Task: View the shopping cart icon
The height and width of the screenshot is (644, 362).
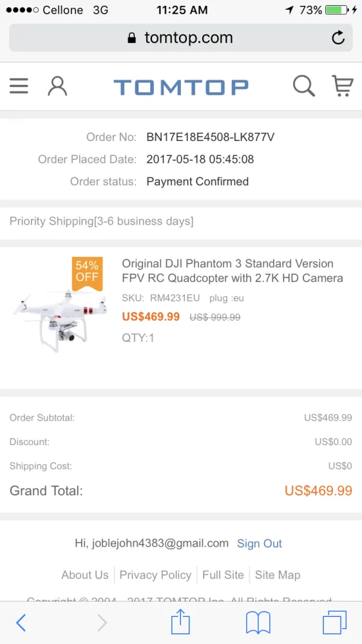Action: tap(342, 86)
